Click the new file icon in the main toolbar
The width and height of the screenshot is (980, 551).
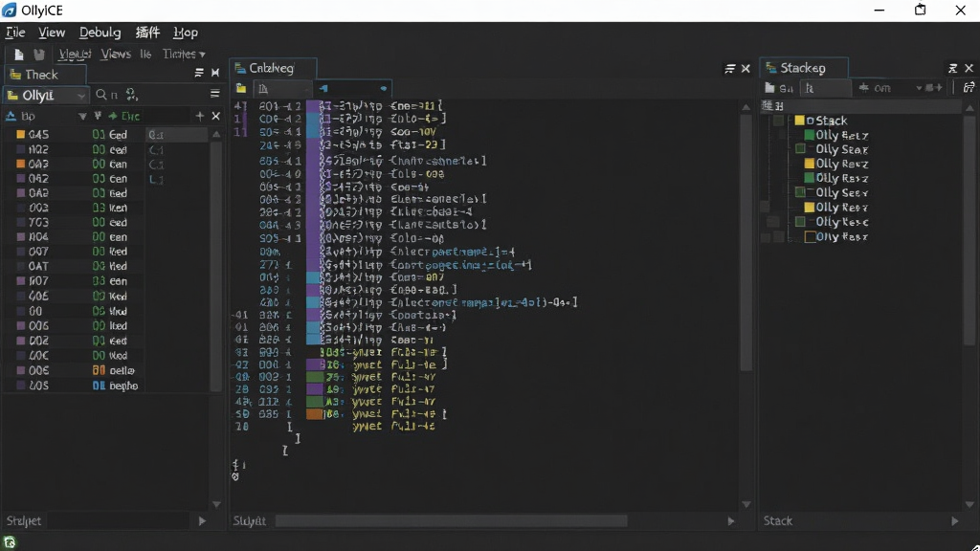coord(19,55)
